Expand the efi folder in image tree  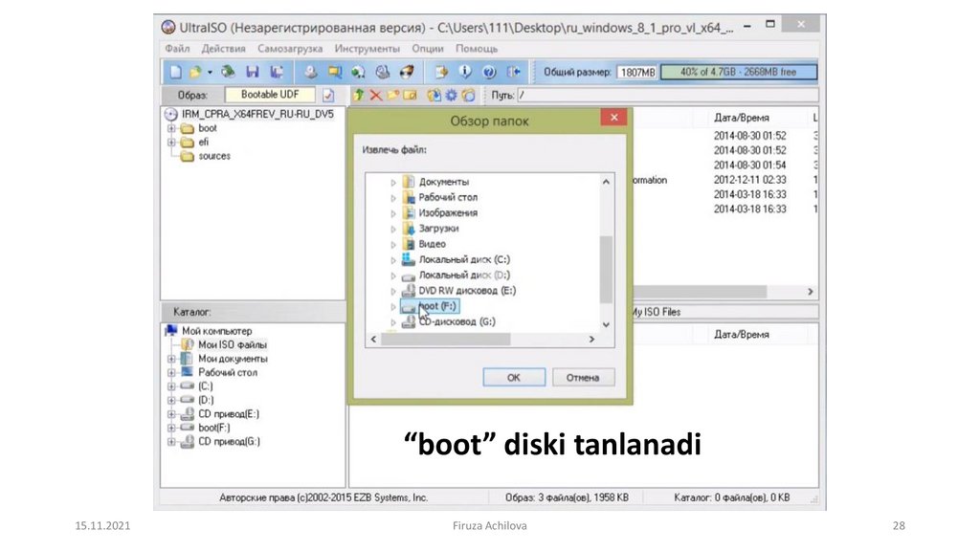(171, 143)
